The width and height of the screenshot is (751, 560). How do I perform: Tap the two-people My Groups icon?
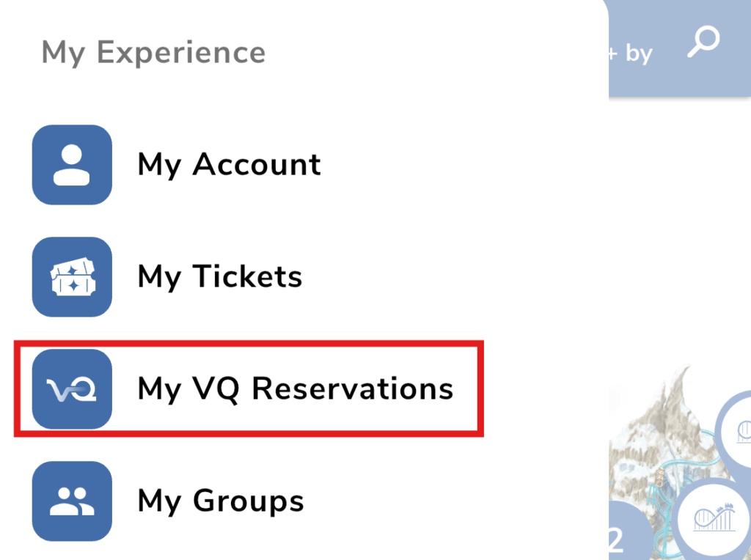72,501
